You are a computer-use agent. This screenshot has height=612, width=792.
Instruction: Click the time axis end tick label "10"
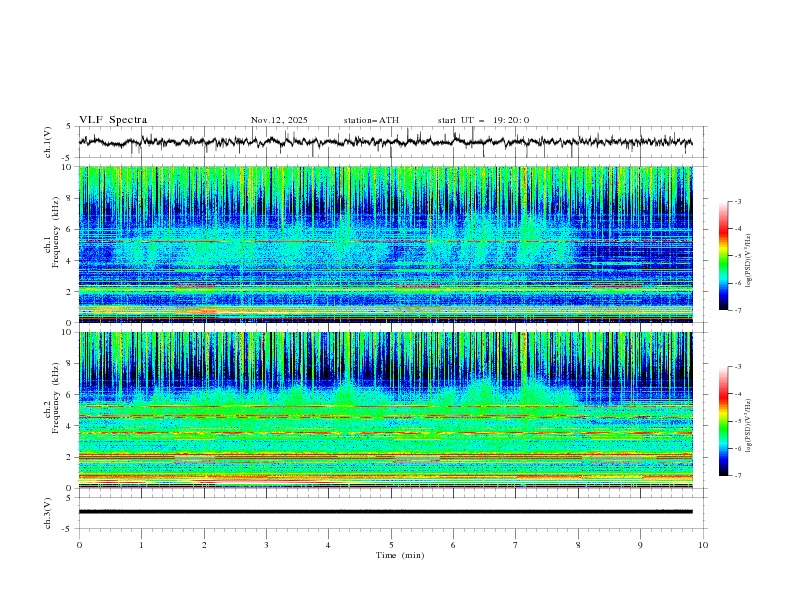703,545
